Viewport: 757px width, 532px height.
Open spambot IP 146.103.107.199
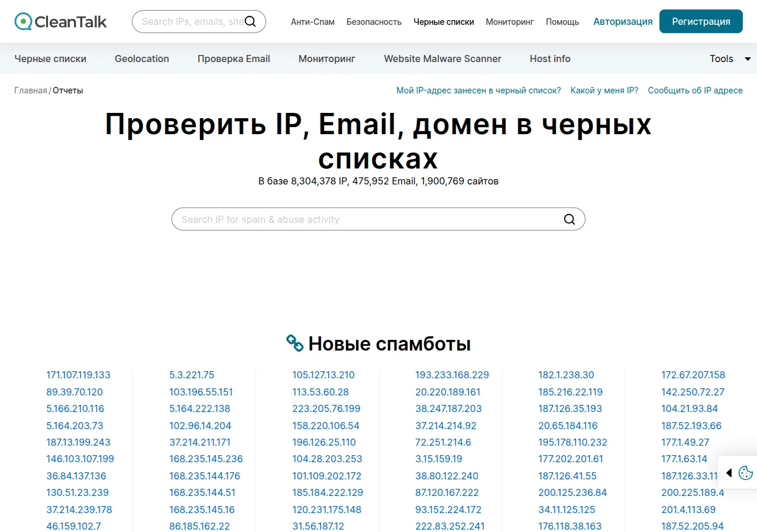tap(80, 459)
